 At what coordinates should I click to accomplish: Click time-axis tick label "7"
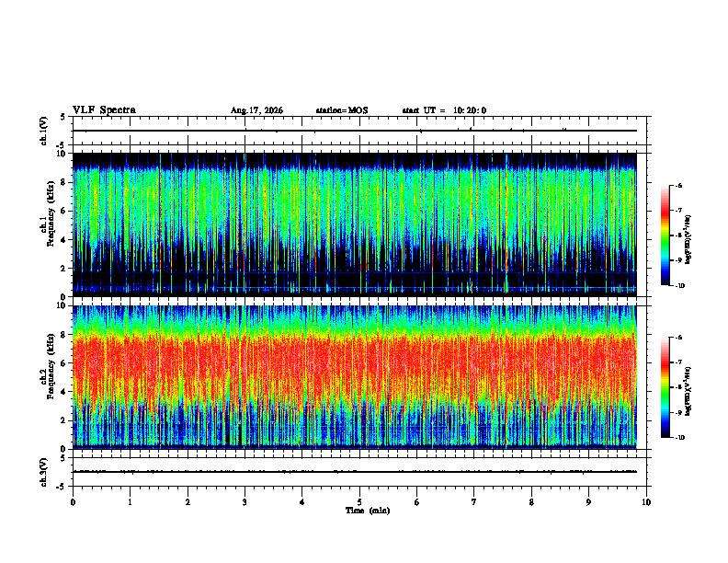pos(474,502)
